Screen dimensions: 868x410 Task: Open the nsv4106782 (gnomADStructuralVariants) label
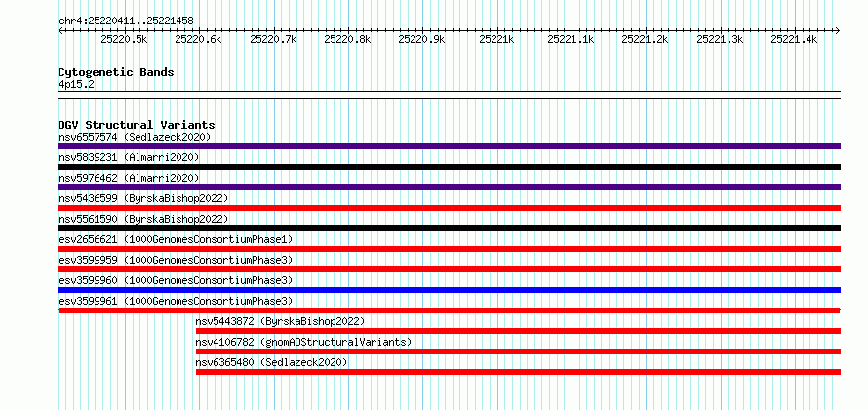click(x=304, y=342)
